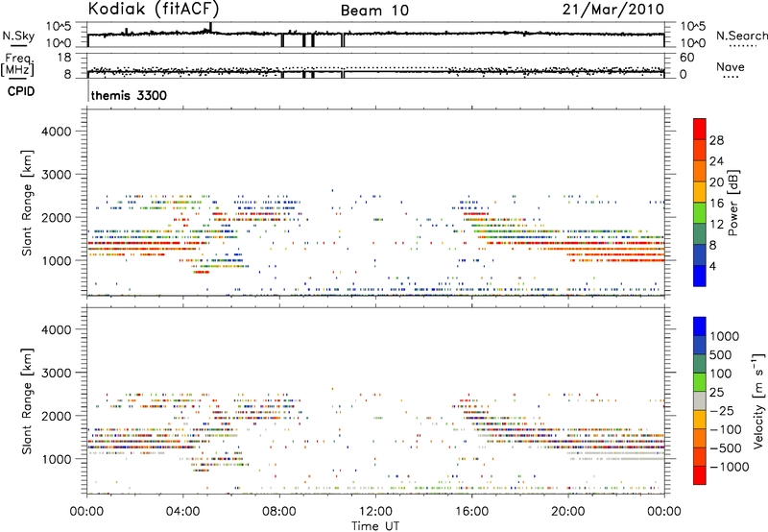Select the '-500' Velocity colorbar label
The width and height of the screenshot is (768, 532).
coord(726,448)
